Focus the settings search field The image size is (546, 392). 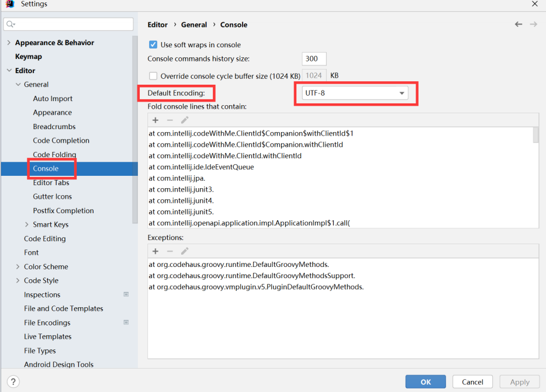pyautogui.click(x=68, y=24)
